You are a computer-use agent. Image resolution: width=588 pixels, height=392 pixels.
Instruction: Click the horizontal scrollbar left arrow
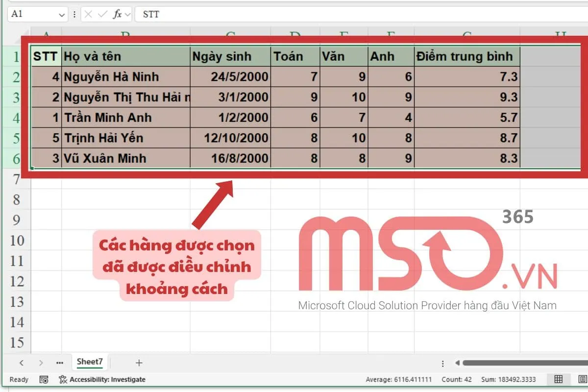[x=457, y=363]
